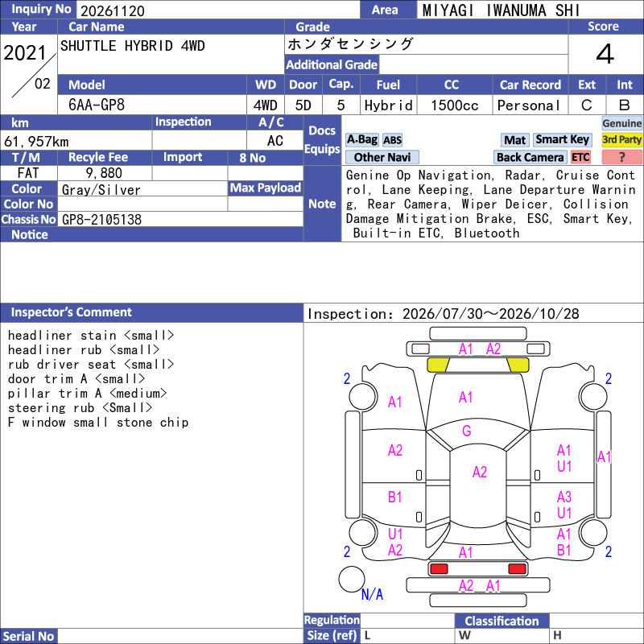Screen dimensions: 644x644
Task: Click the comment door trim A <small>
Action: 76,378
